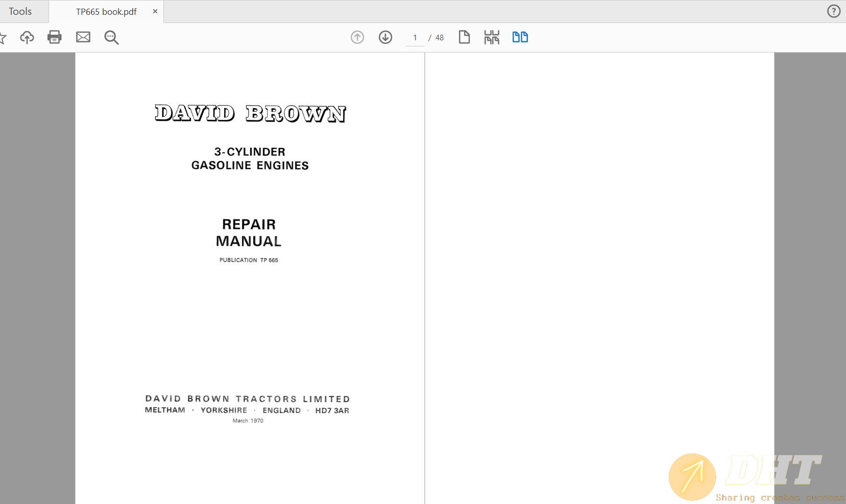
Task: Click the page number input field
Action: pyautogui.click(x=415, y=38)
